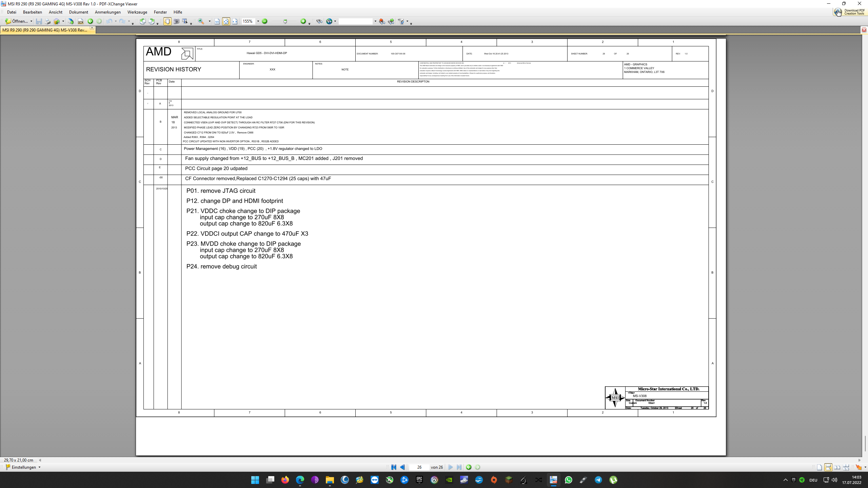The image size is (868, 488).
Task: Rotate page clockwise icon
Action: coord(152,21)
